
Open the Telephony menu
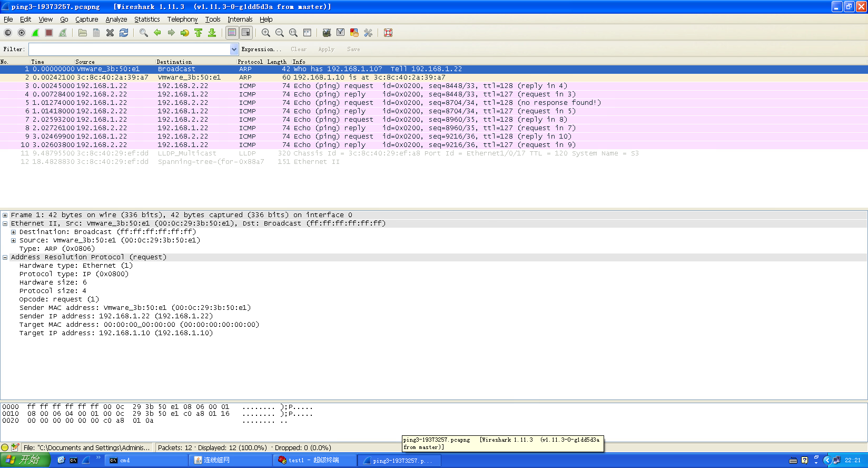click(x=182, y=19)
